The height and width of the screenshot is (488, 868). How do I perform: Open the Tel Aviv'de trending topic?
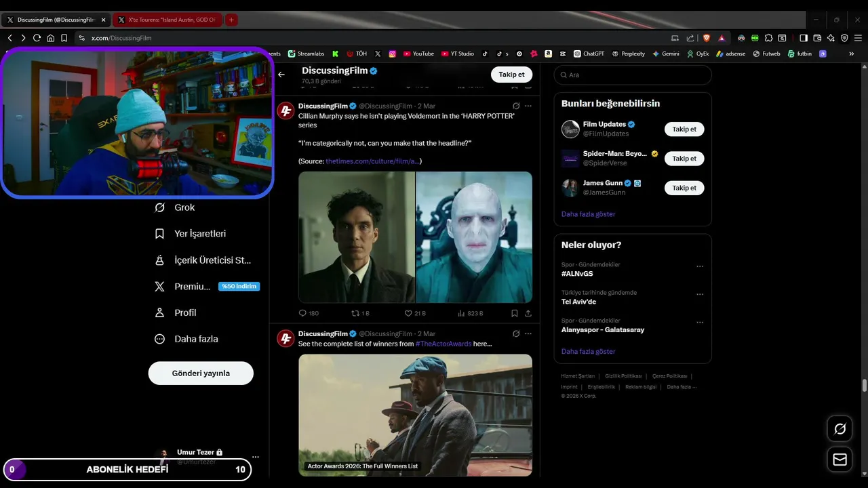[x=578, y=302]
